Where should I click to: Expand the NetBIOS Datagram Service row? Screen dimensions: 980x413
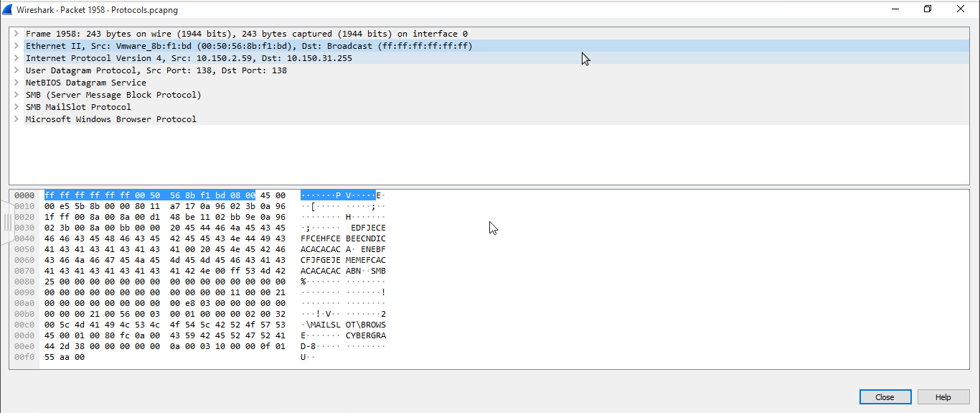pos(16,83)
